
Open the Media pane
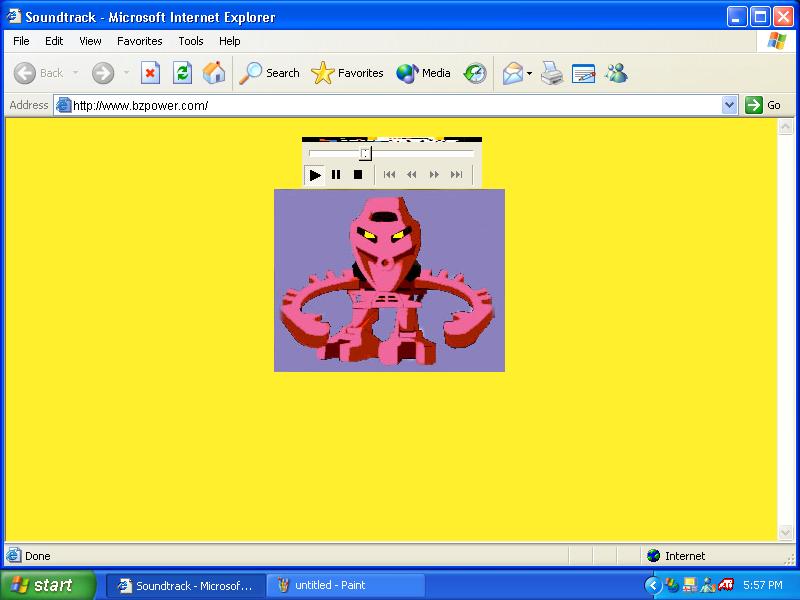pyautogui.click(x=423, y=73)
